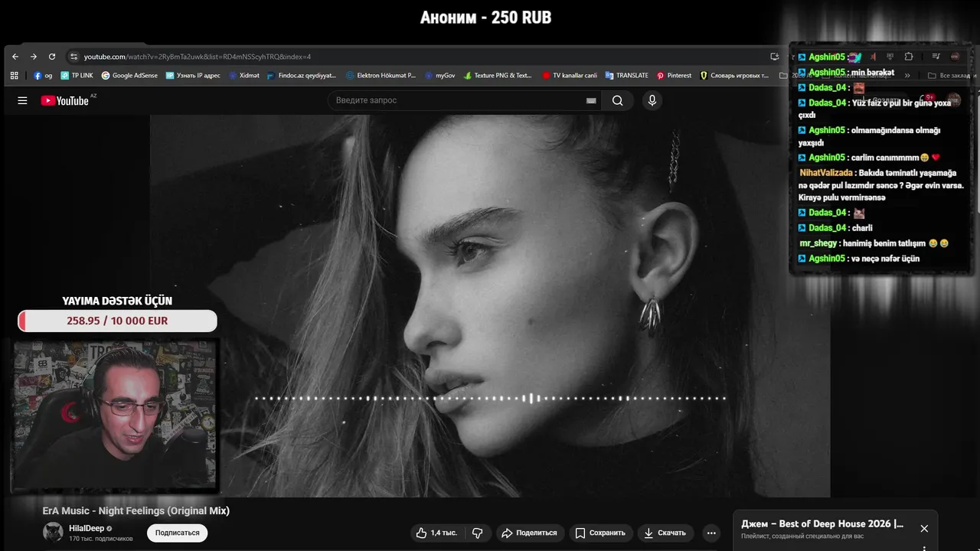Open the on-screen keyboard in search box
980x551 pixels.
click(x=591, y=100)
